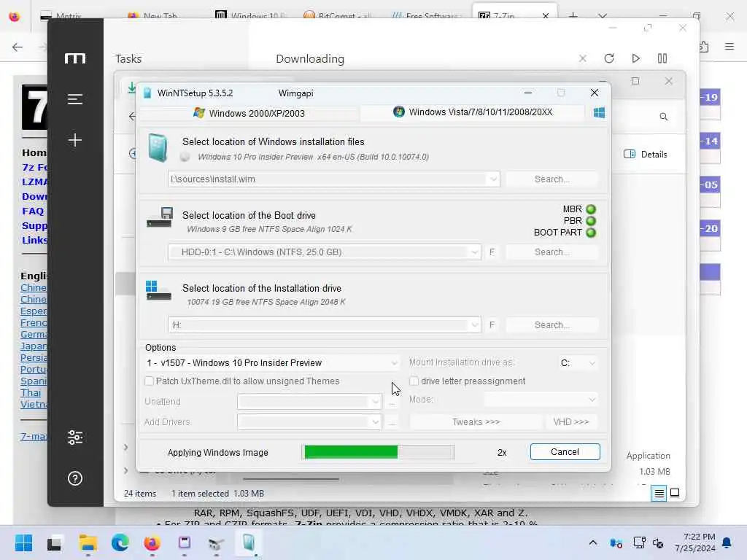The image size is (747, 560).
Task: Open the Windows Start menu
Action: [23, 542]
